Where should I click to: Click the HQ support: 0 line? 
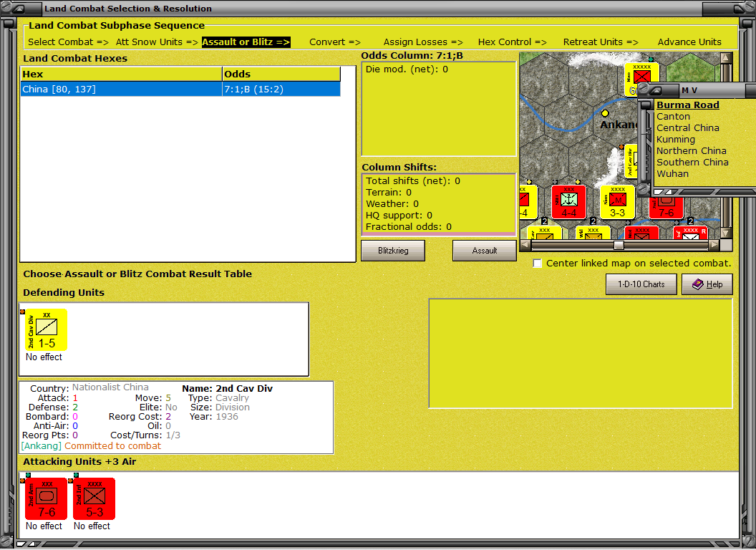399,215
